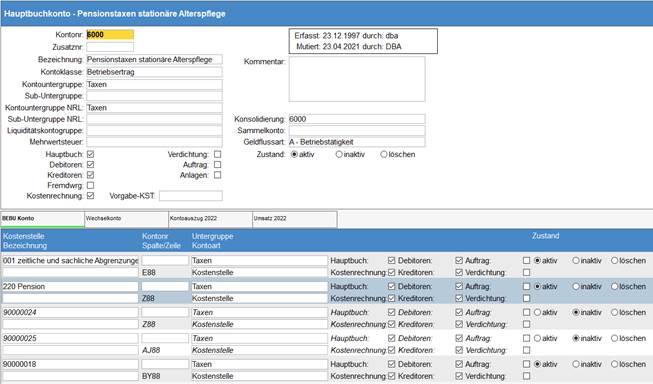Screen dimensions: 653x384
Task: Toggle the top form Kostenrechnung checkbox beside Vorgabe-KST
Action: 90,196
